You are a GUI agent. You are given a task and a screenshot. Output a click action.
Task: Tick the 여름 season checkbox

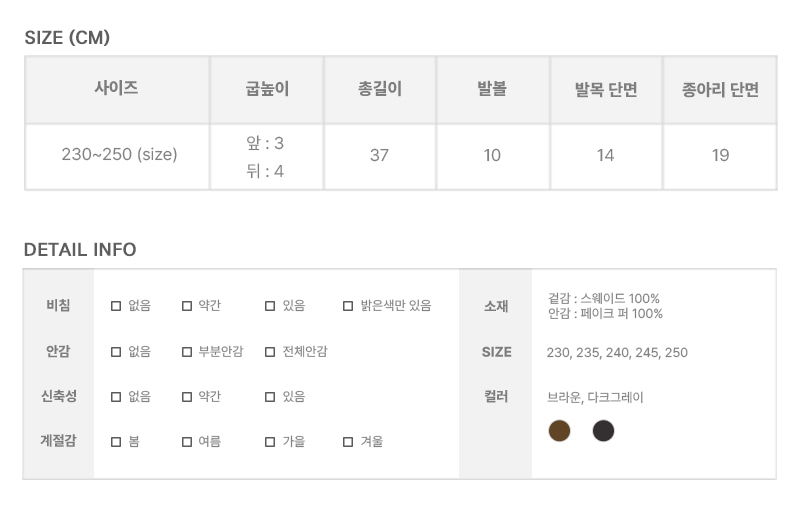tap(187, 442)
